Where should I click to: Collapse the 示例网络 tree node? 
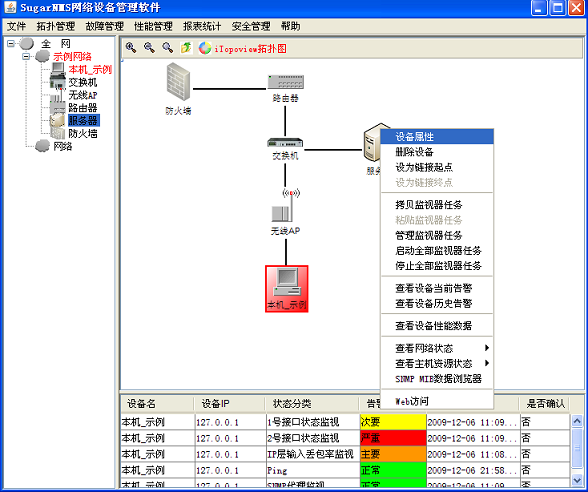26,57
